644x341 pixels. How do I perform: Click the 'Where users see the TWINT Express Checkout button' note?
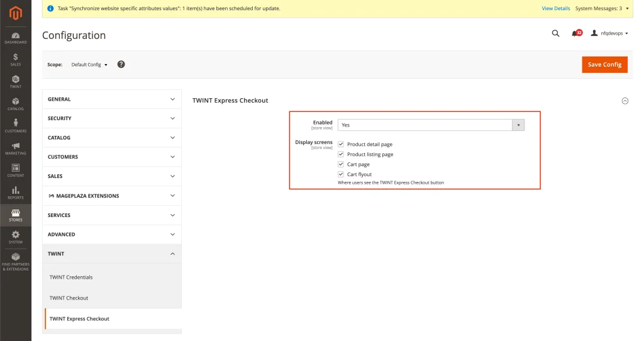pyautogui.click(x=391, y=182)
